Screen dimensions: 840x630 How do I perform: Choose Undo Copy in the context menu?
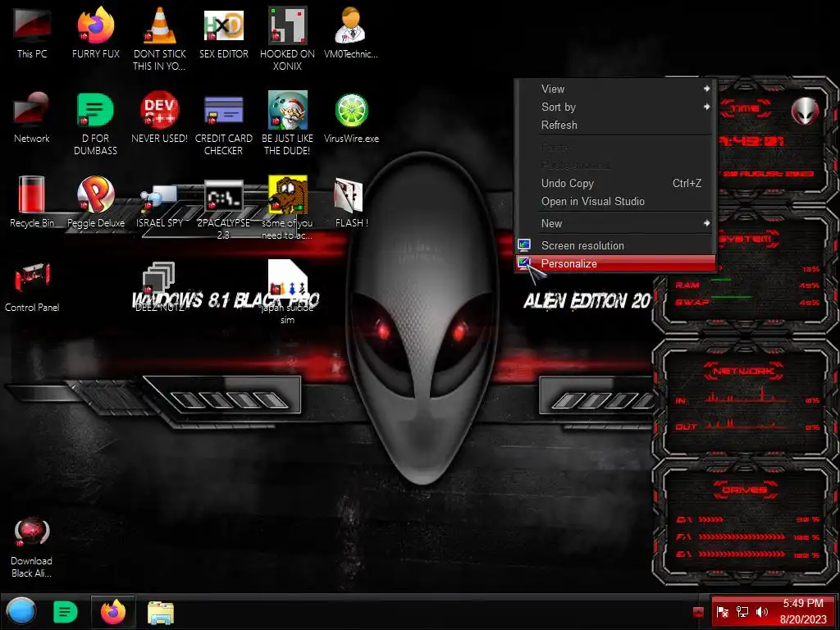615,183
